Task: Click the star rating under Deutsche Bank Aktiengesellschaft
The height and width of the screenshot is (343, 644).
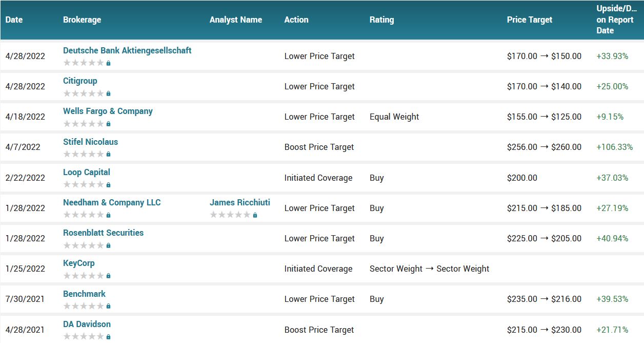Action: coord(84,63)
